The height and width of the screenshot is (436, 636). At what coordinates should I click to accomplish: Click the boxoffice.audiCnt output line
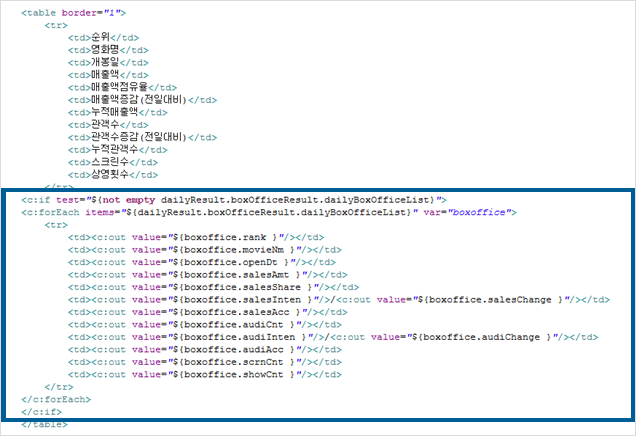[205, 325]
